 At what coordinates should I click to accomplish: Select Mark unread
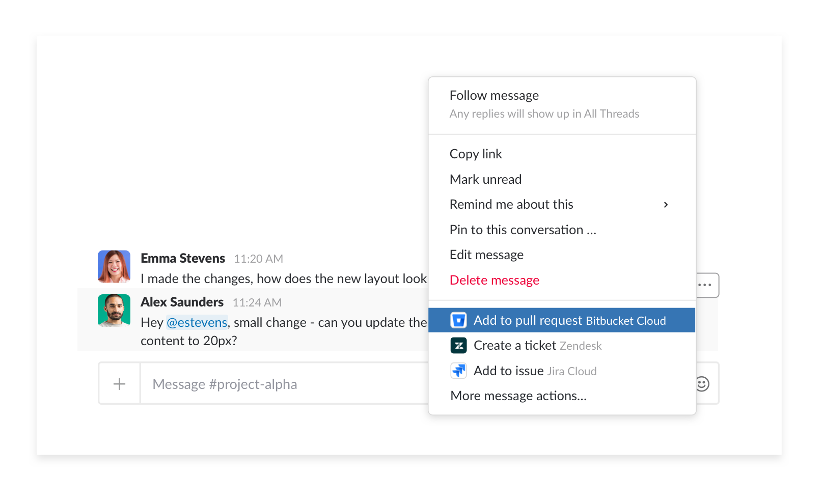(x=562, y=179)
